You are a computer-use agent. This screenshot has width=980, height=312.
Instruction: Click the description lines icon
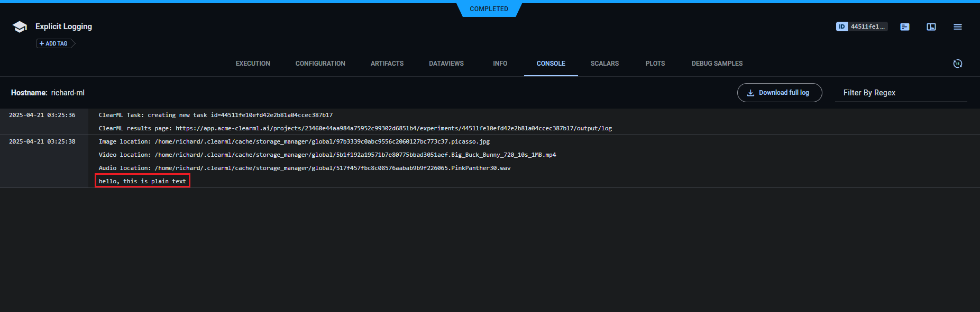tap(905, 27)
